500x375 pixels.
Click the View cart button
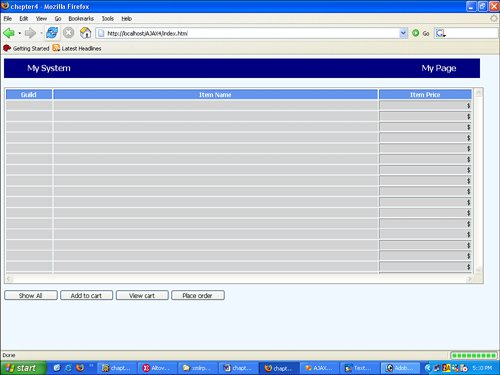click(142, 295)
